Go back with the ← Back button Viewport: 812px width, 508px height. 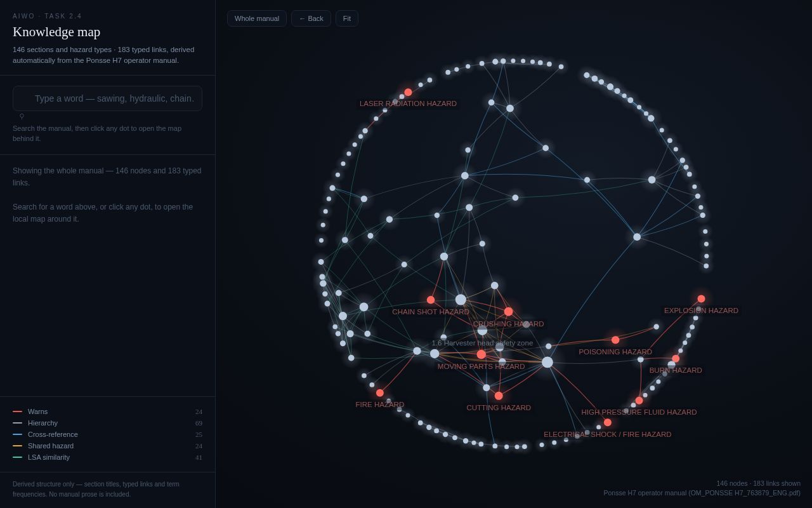pyautogui.click(x=311, y=18)
